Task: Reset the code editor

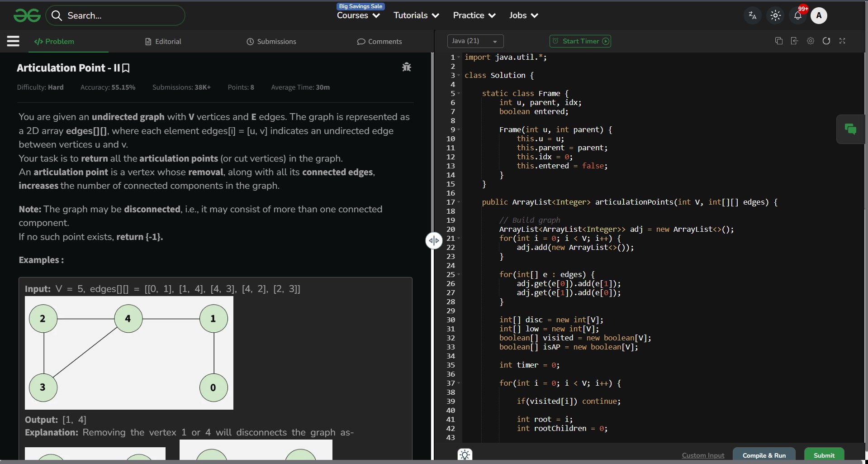Action: click(826, 41)
